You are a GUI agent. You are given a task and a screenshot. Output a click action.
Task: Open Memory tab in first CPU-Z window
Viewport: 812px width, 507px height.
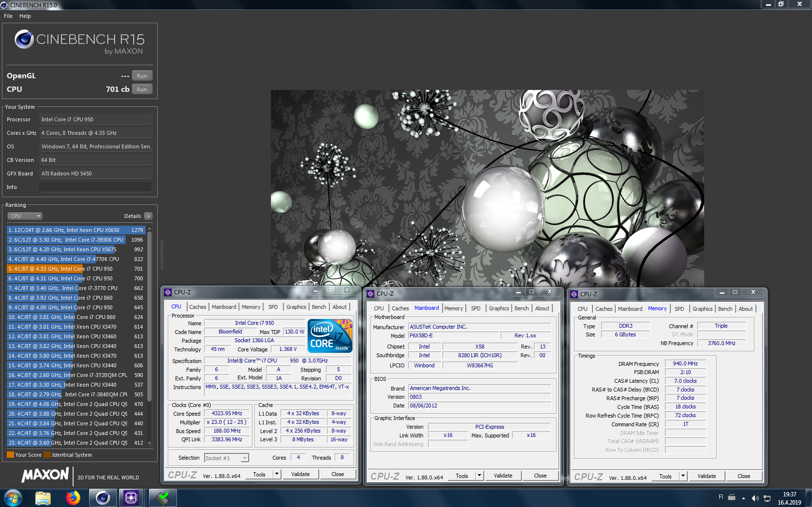251,307
